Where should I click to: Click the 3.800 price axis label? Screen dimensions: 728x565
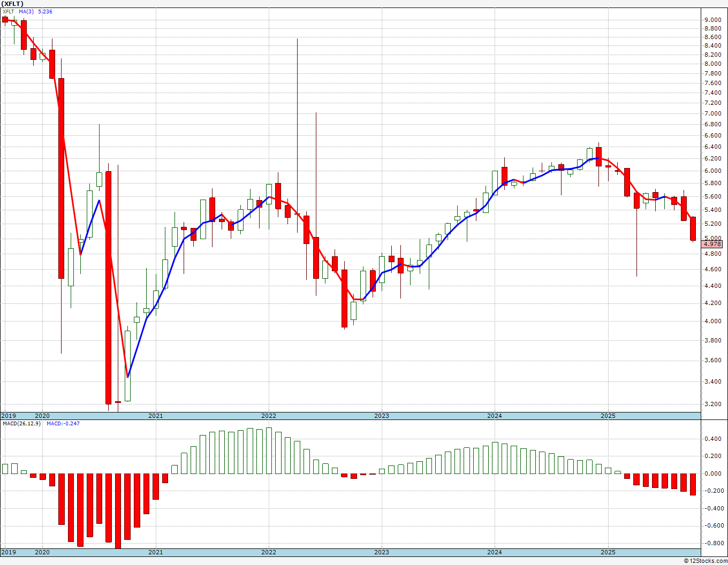(x=712, y=340)
